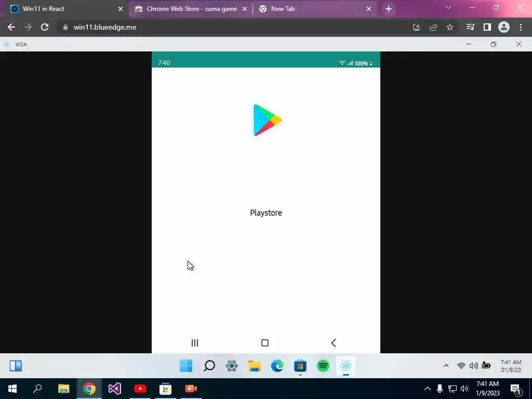
Task: Open host taskbar File Explorer
Action: [x=63, y=389]
